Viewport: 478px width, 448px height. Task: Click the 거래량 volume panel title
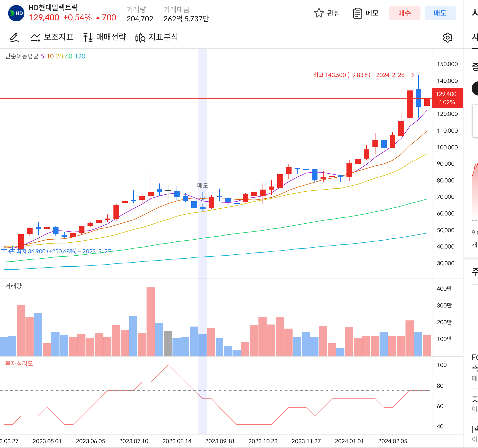(13, 286)
